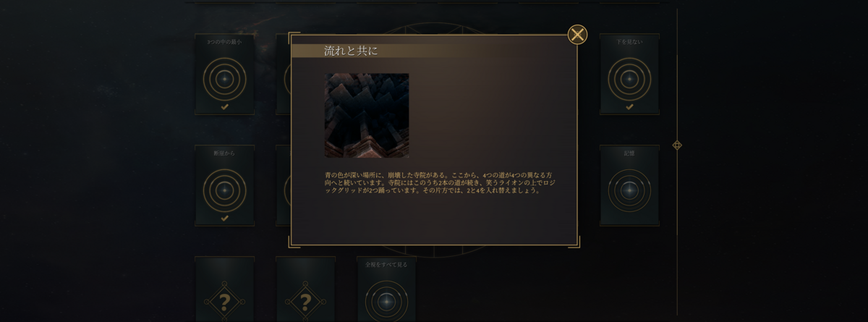Select the 下を見ない card's ring emblem
This screenshot has height=322, width=868.
pyautogui.click(x=629, y=77)
